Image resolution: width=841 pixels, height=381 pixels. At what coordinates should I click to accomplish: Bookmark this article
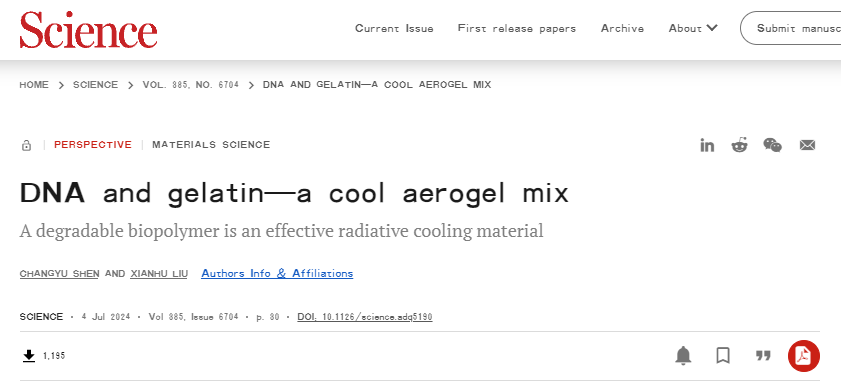click(x=723, y=355)
